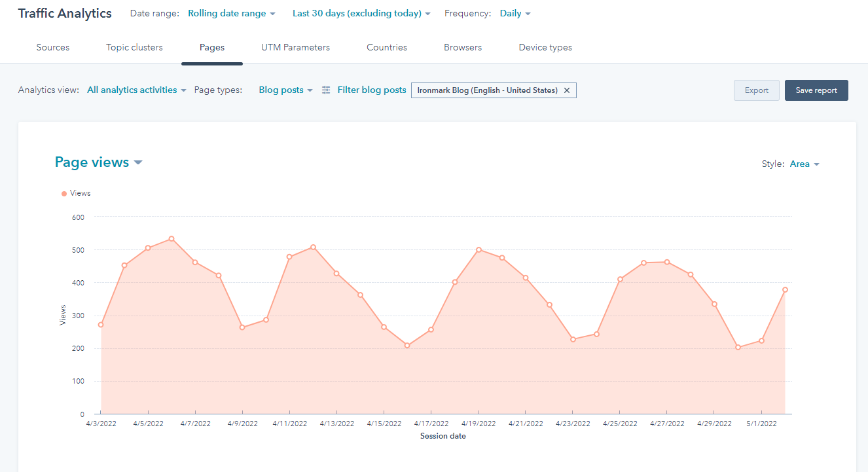Viewport: 868px width, 472px height.
Task: Click the Session date axis title
Action: [x=443, y=436]
